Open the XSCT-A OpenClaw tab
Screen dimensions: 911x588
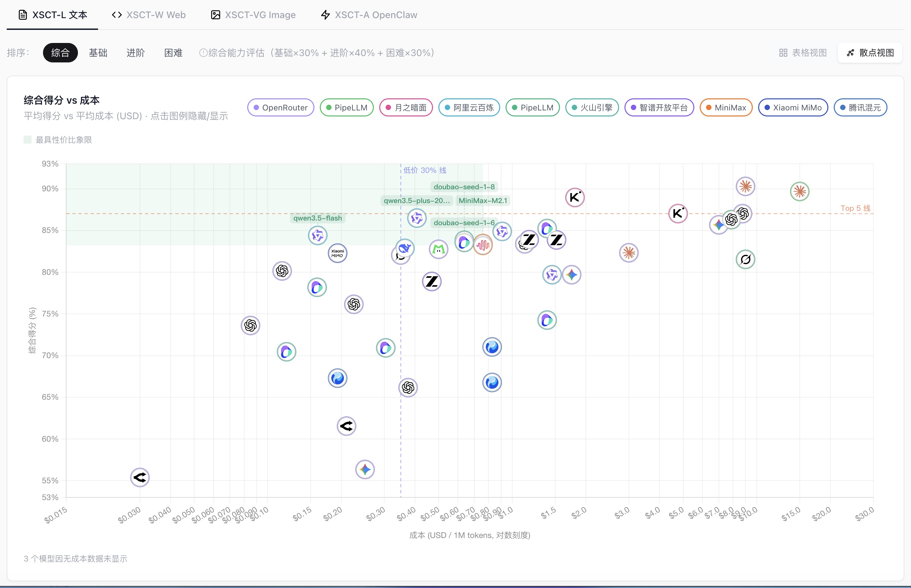coord(369,15)
